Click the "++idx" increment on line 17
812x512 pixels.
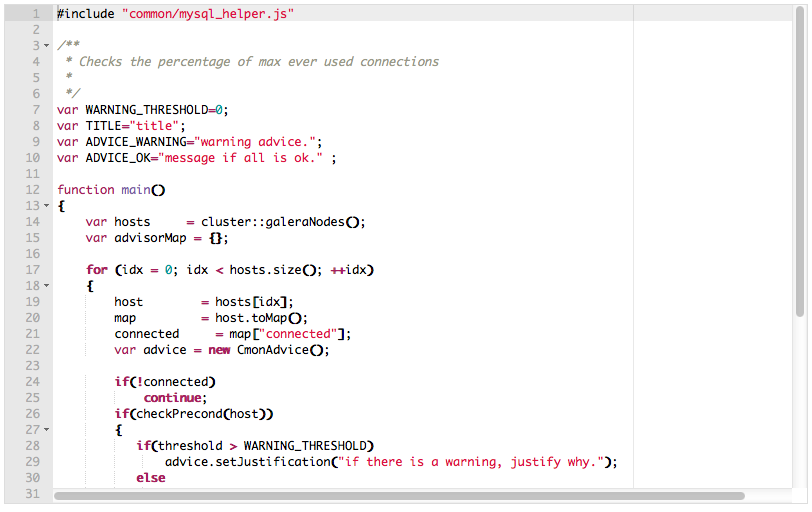click(x=348, y=270)
